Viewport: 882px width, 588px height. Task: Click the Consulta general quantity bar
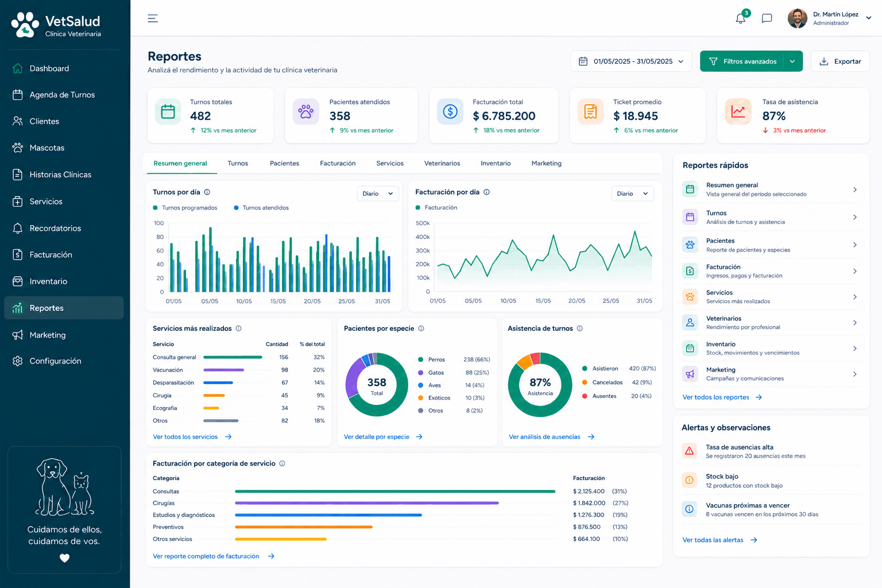click(x=233, y=357)
